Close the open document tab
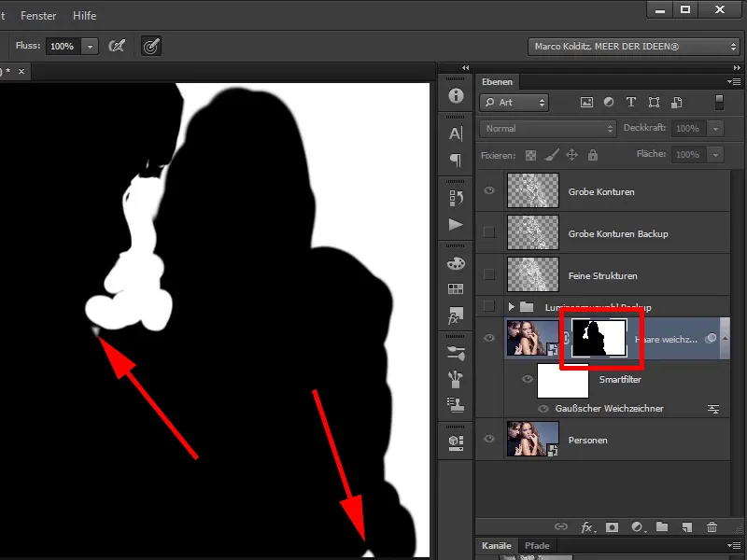Screen dimensions: 747x560 click(21, 72)
